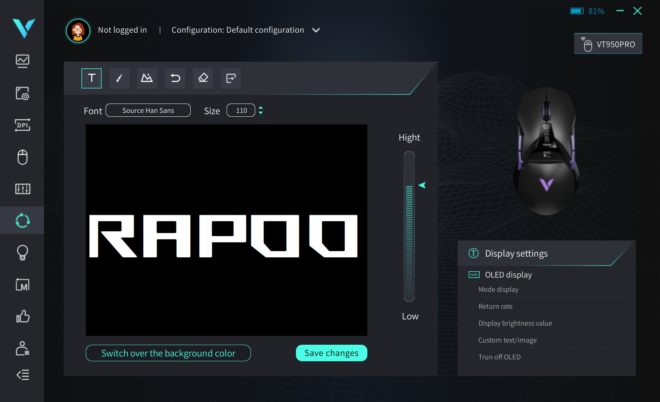The width and height of the screenshot is (660, 402).
Task: Select Return rate option
Action: (x=495, y=306)
